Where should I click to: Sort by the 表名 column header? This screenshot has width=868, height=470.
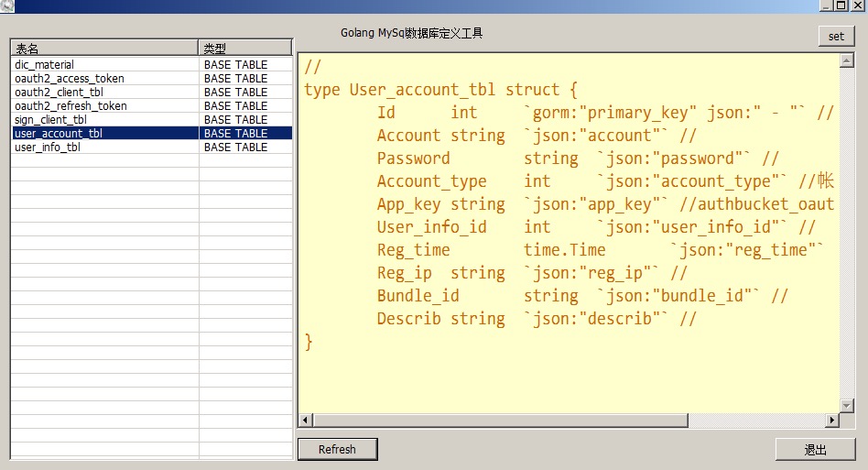click(x=104, y=49)
